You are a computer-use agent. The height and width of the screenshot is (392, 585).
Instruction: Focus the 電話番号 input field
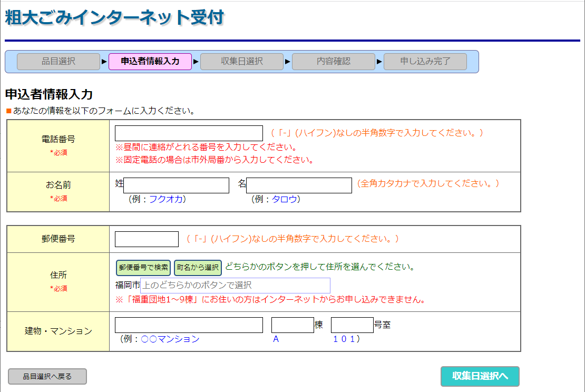coord(189,133)
